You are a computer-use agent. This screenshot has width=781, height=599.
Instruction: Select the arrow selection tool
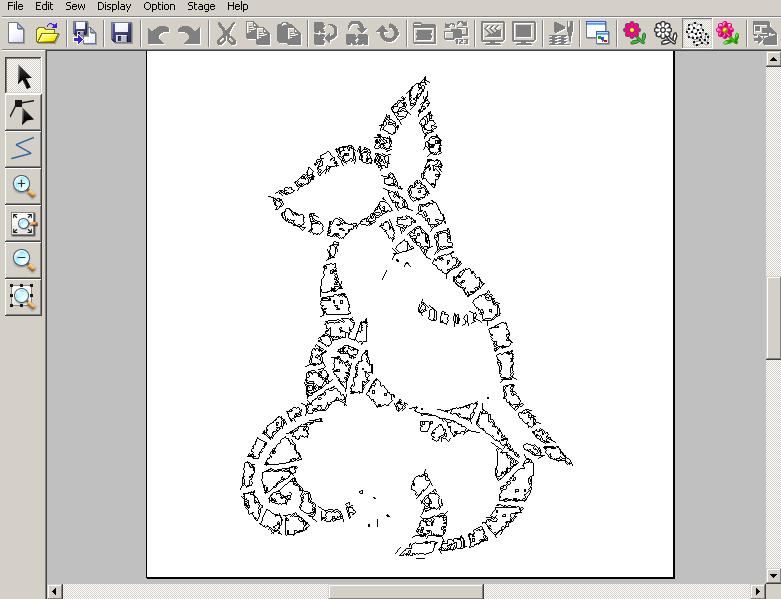[23, 76]
